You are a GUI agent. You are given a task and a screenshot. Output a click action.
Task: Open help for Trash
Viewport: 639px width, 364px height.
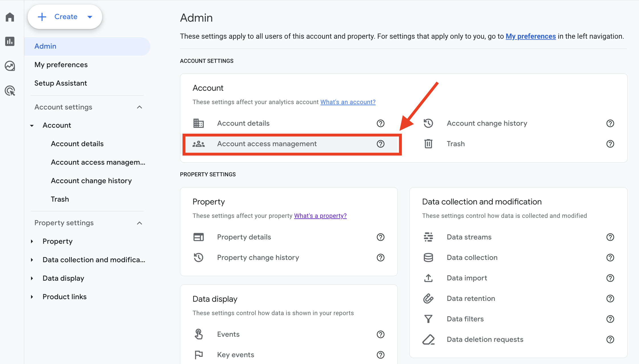(x=610, y=144)
